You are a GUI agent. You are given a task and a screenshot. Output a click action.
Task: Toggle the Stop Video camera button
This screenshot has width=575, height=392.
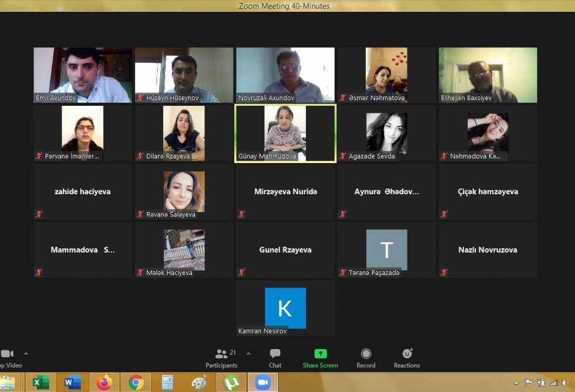(x=9, y=358)
